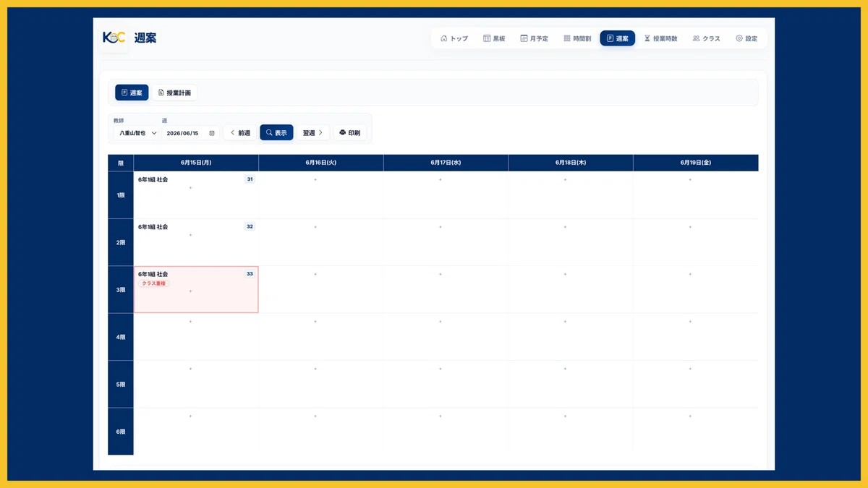The image size is (868, 488).
Task: Go to previous week with 前週
Action: click(x=240, y=133)
